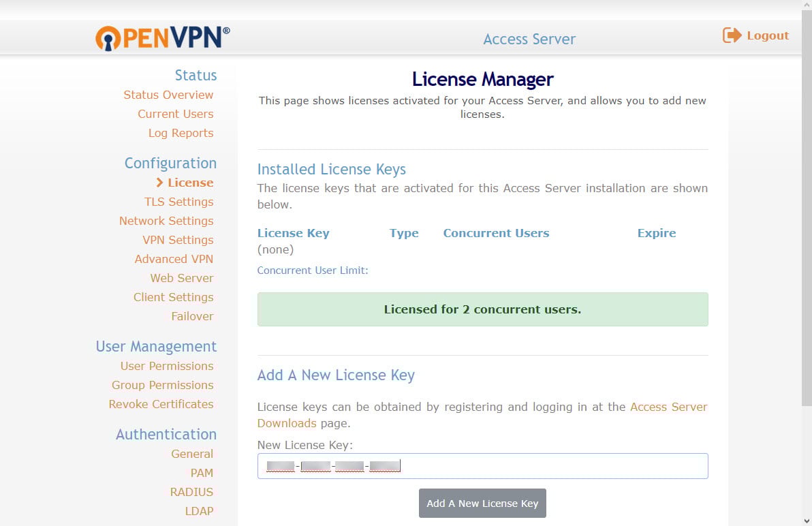Click the OpenVPN logo
812x526 pixels.
(x=161, y=38)
